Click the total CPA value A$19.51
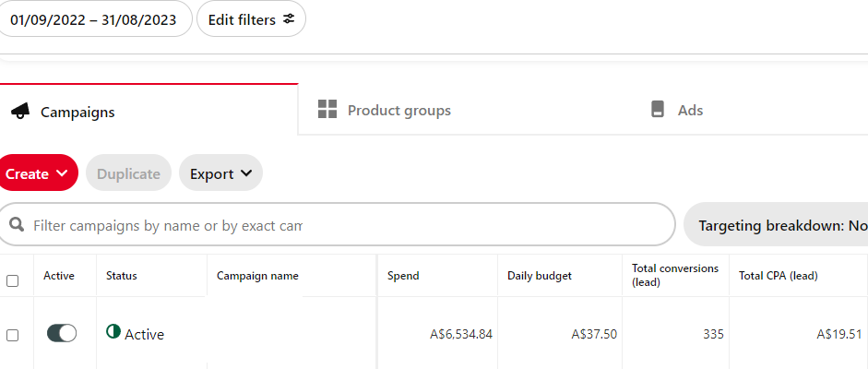 [x=839, y=334]
